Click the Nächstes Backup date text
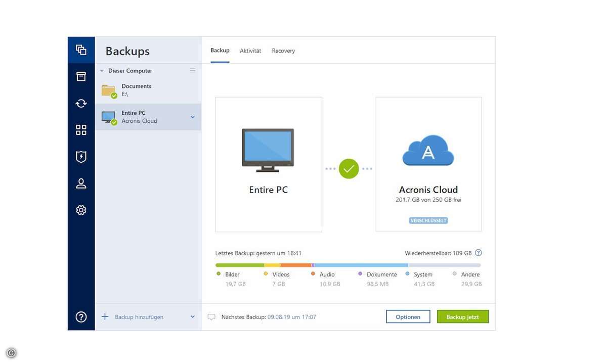Image resolution: width=607 pixels, height=364 pixels. (291, 317)
